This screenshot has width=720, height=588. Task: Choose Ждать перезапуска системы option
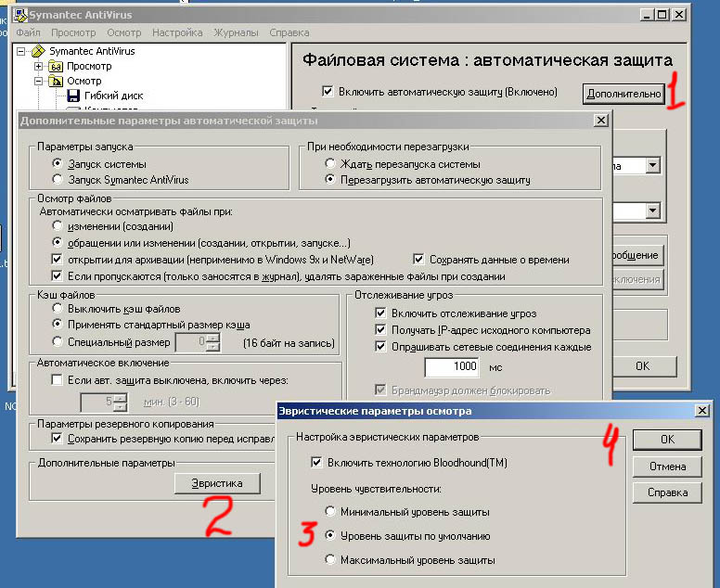pos(329,163)
